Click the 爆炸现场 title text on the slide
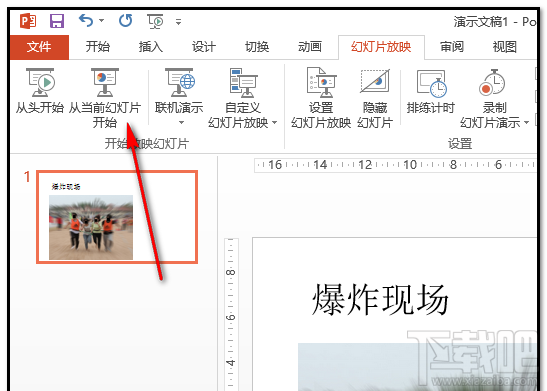 pyautogui.click(x=380, y=299)
